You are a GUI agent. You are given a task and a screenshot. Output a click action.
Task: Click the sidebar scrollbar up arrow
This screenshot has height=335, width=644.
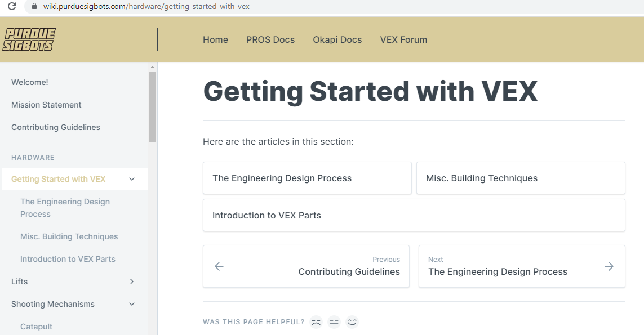point(152,67)
